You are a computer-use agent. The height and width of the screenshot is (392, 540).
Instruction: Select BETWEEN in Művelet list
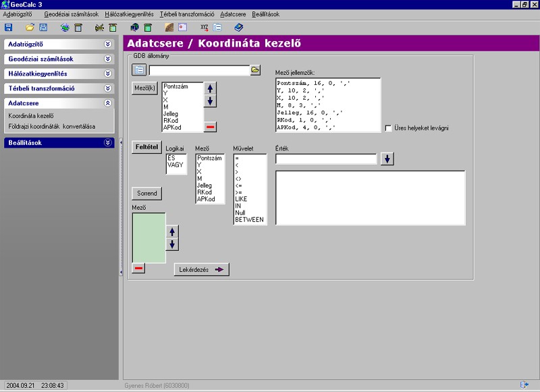249,219
